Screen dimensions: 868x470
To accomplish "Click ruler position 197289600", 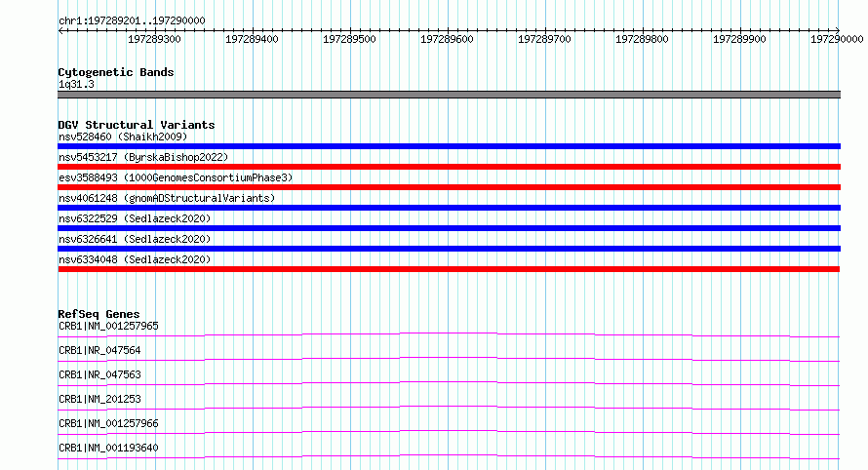I will pyautogui.click(x=447, y=39).
